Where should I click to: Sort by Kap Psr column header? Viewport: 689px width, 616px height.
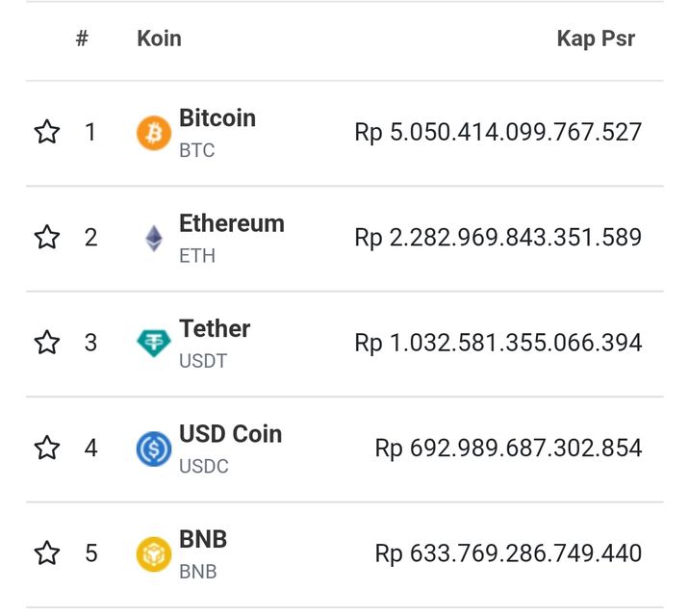tap(596, 39)
